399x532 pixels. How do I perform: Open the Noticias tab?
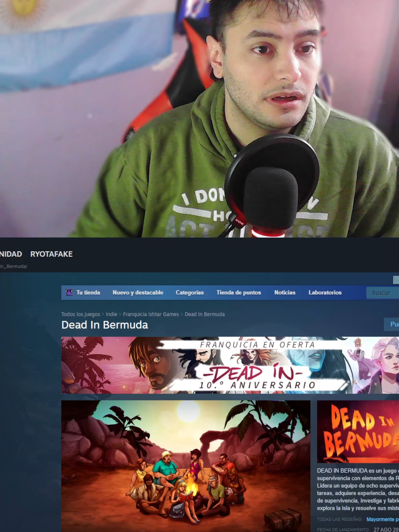285,293
